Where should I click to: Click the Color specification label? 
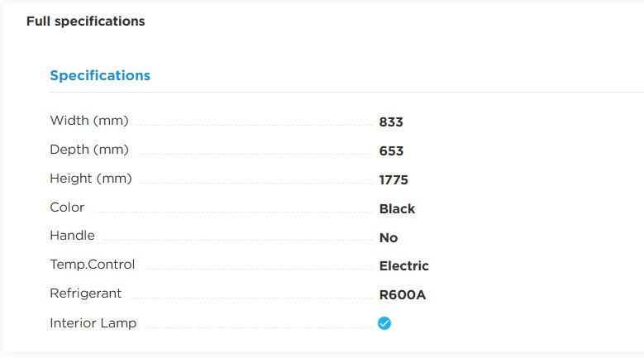point(67,207)
